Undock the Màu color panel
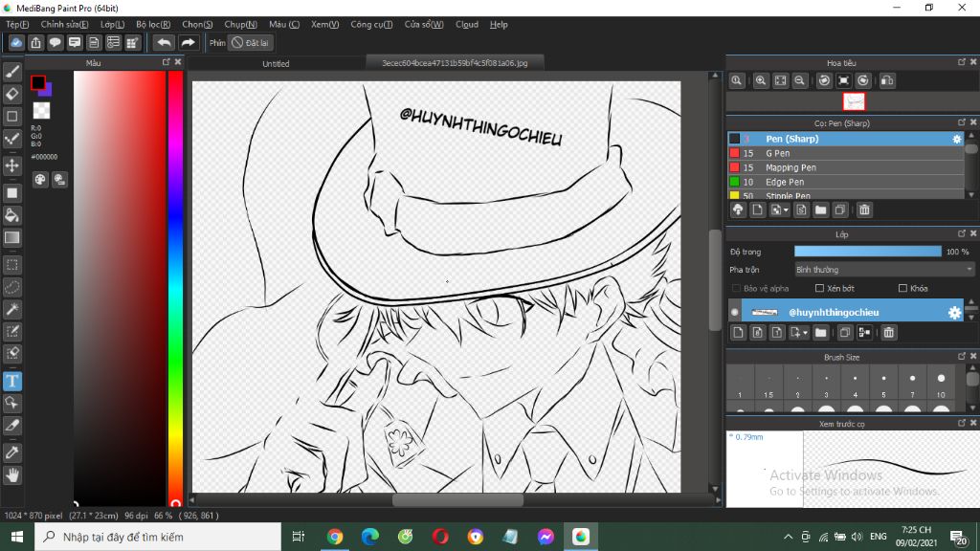This screenshot has height=551, width=980. click(166, 62)
